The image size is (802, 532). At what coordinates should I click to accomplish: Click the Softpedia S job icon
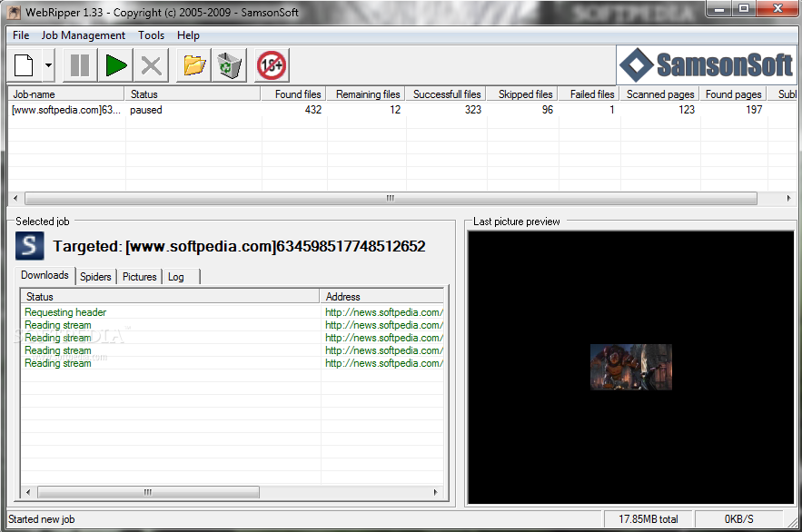pos(29,246)
